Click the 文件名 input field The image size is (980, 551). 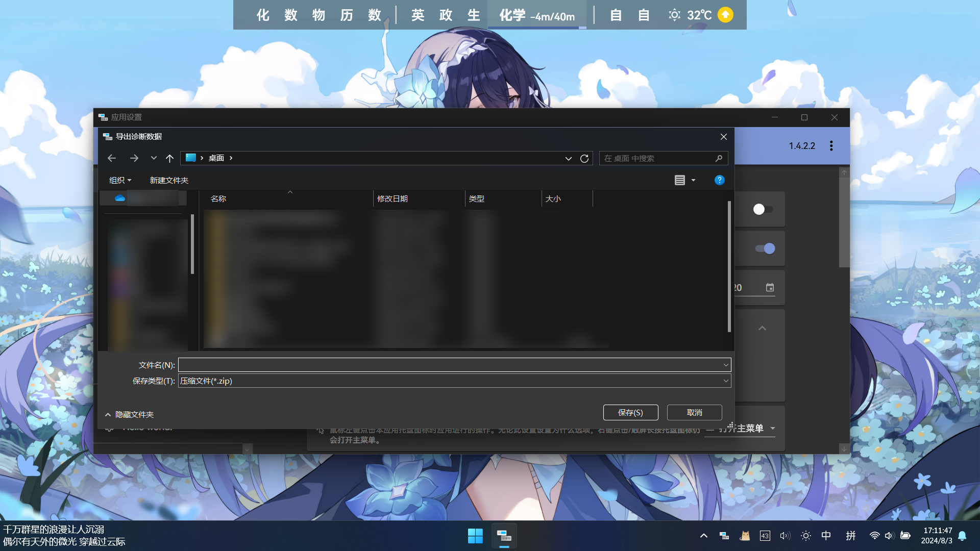pos(449,365)
